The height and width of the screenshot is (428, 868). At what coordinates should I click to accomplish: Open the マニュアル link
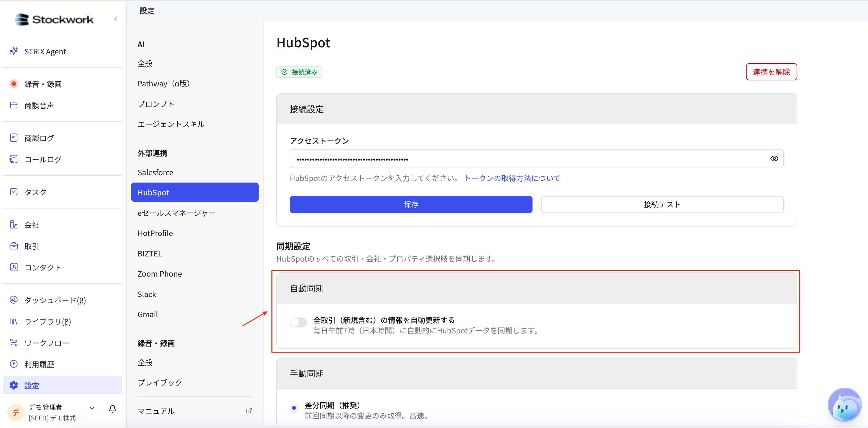[195, 411]
